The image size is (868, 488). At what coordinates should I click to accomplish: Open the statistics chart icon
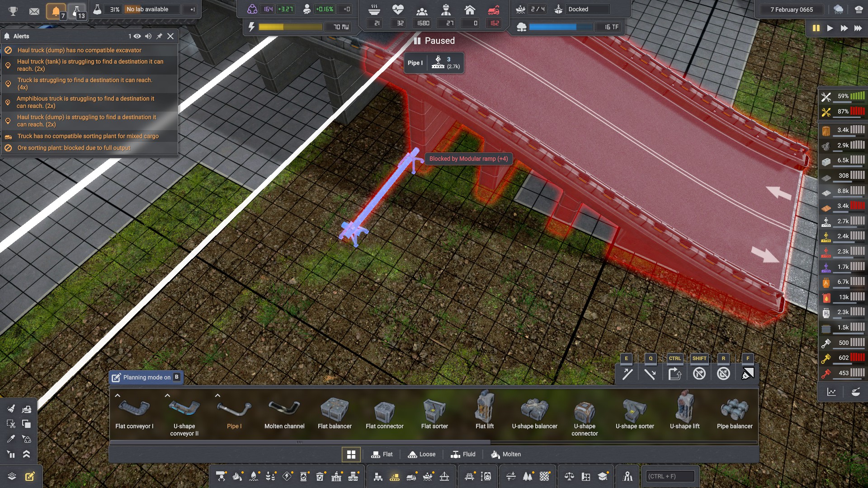click(x=831, y=392)
